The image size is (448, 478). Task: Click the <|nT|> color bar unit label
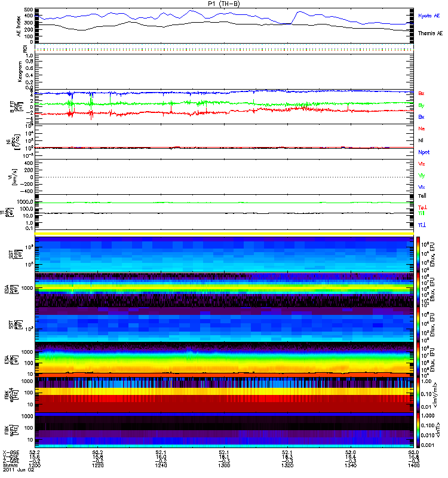439,430
